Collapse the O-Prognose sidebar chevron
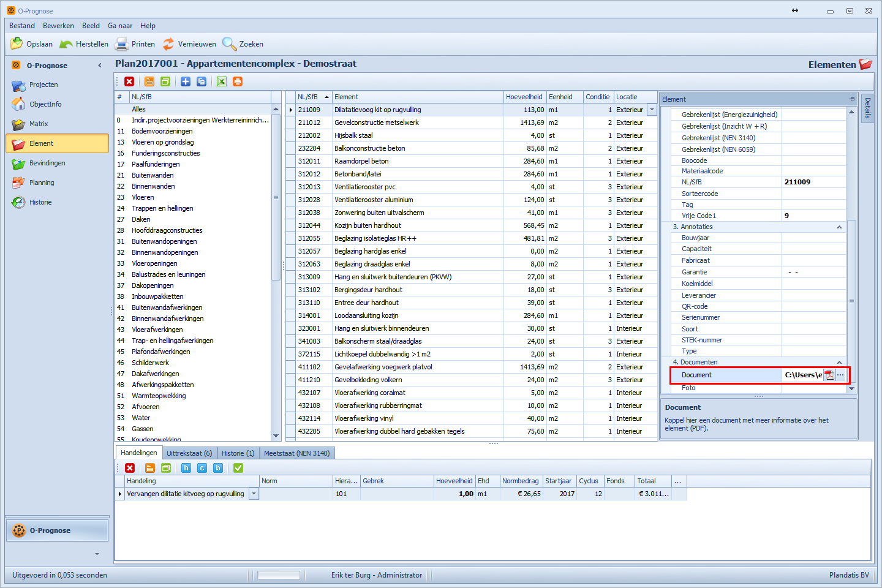The image size is (882, 588). click(x=100, y=66)
